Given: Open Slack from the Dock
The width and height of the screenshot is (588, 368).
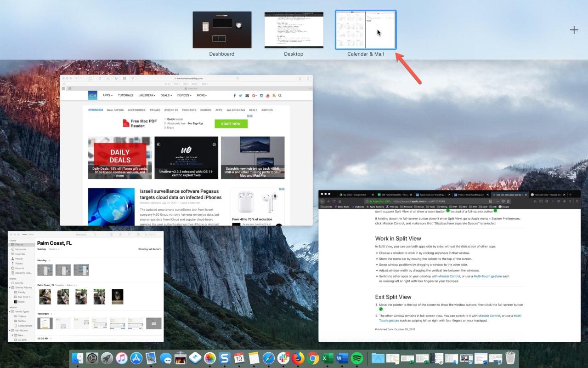Looking at the screenshot, I should pos(283,358).
